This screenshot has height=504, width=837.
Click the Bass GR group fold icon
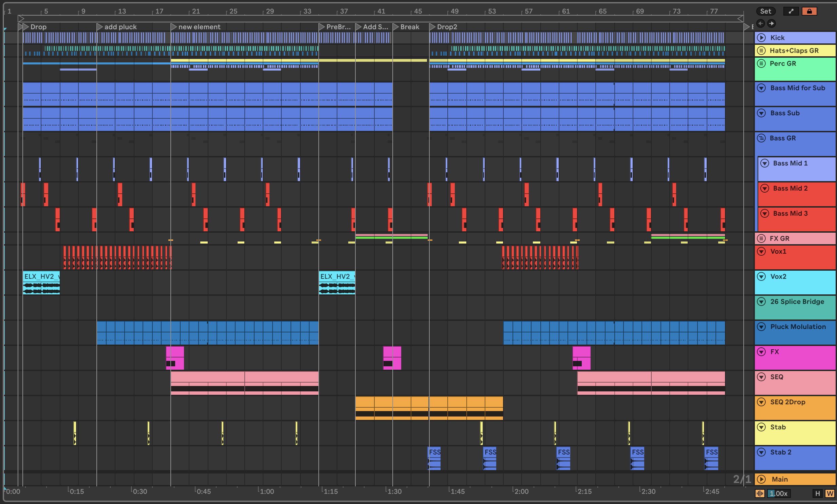[761, 138]
